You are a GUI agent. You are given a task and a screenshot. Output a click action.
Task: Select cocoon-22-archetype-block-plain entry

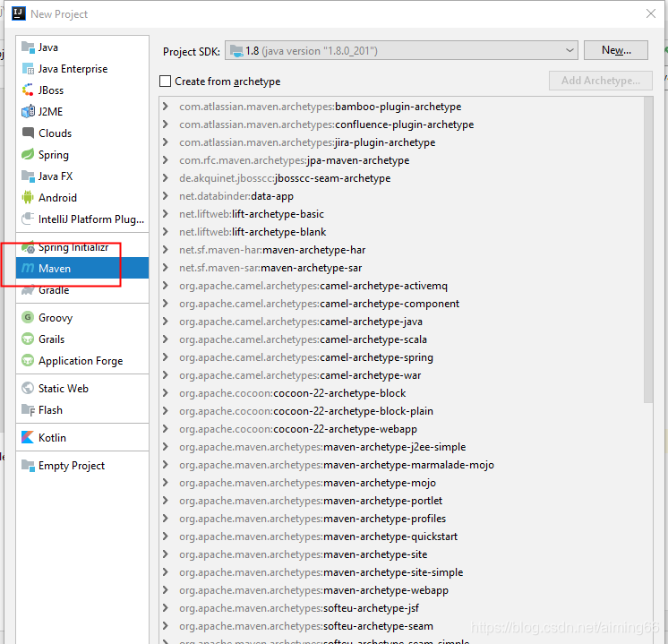[x=306, y=411]
